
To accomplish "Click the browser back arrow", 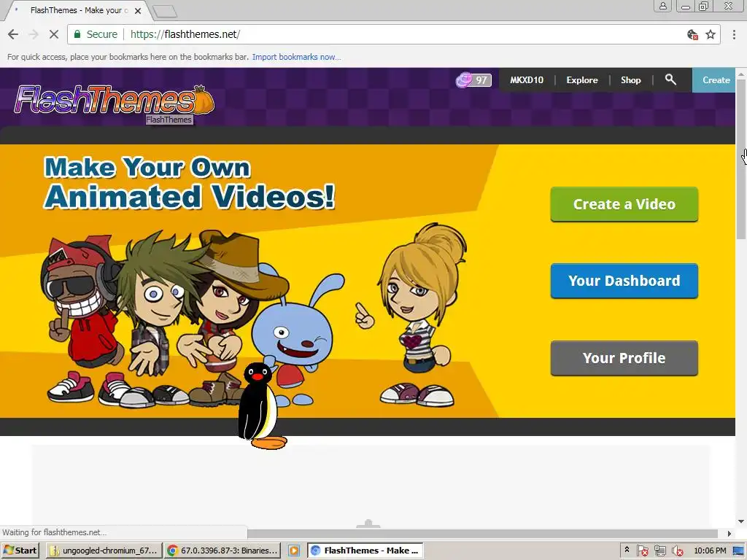I will pos(13,34).
